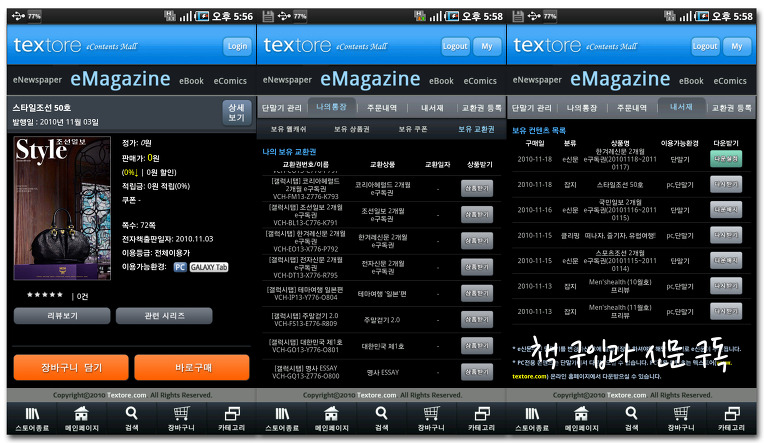
Task: Click the My button in middle screen header
Action: 487,46
